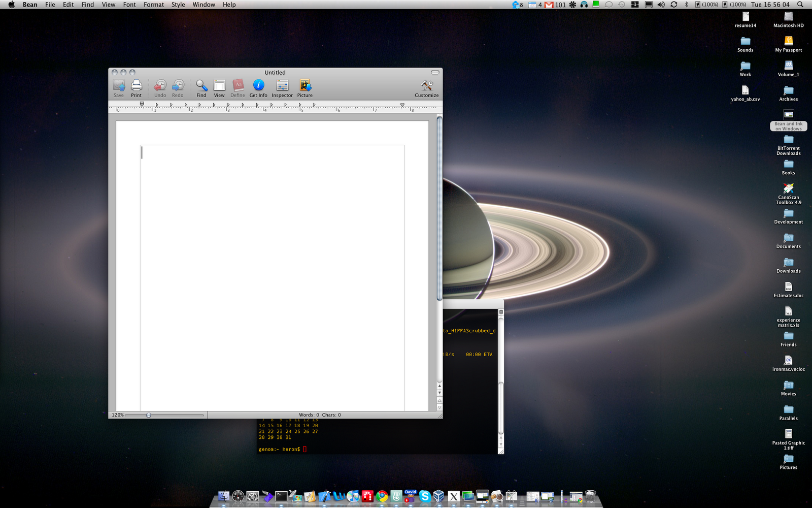Click the Customize toolbar button
The height and width of the screenshot is (508, 812).
click(x=426, y=86)
